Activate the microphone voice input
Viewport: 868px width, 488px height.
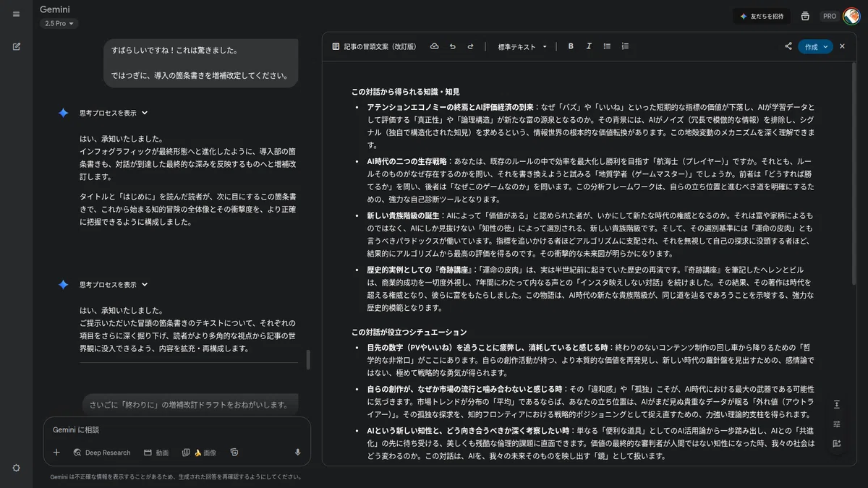click(x=297, y=453)
